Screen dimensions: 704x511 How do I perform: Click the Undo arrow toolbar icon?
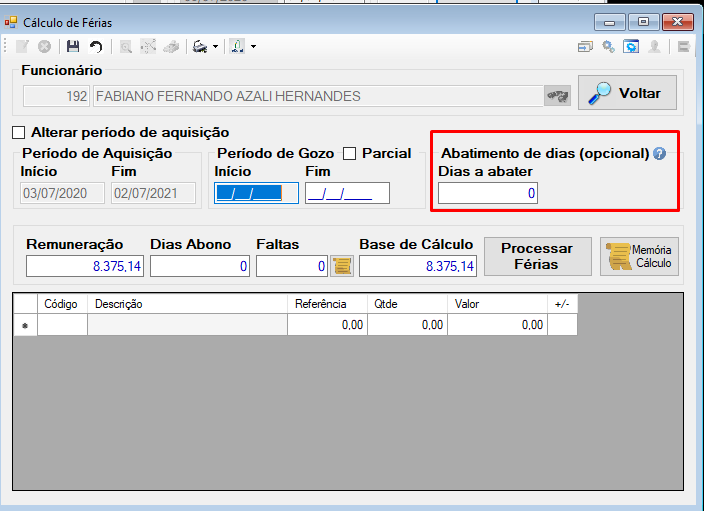[x=96, y=46]
